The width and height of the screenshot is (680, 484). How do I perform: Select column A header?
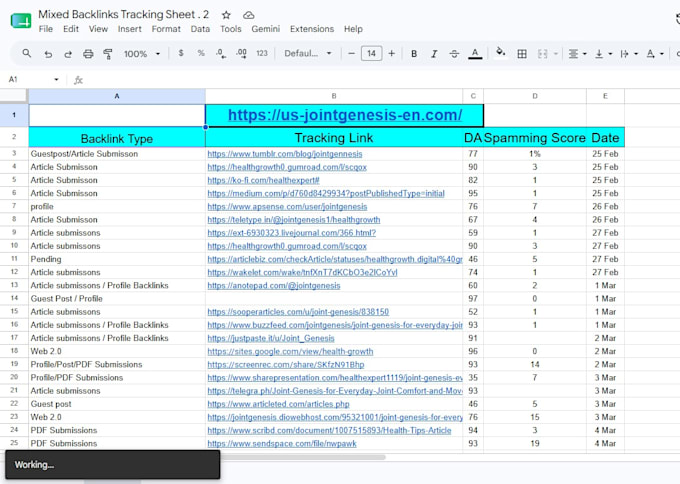117,96
